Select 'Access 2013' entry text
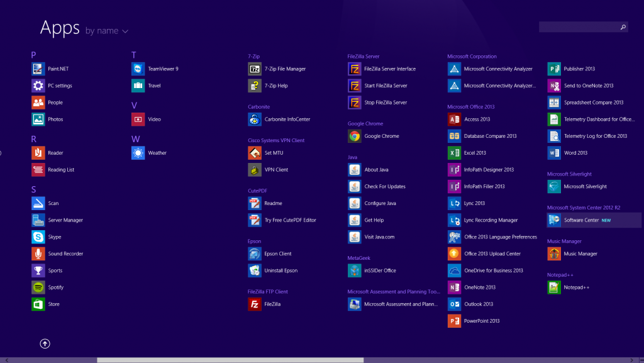Viewport: 644px width, 363px height. [x=477, y=120]
